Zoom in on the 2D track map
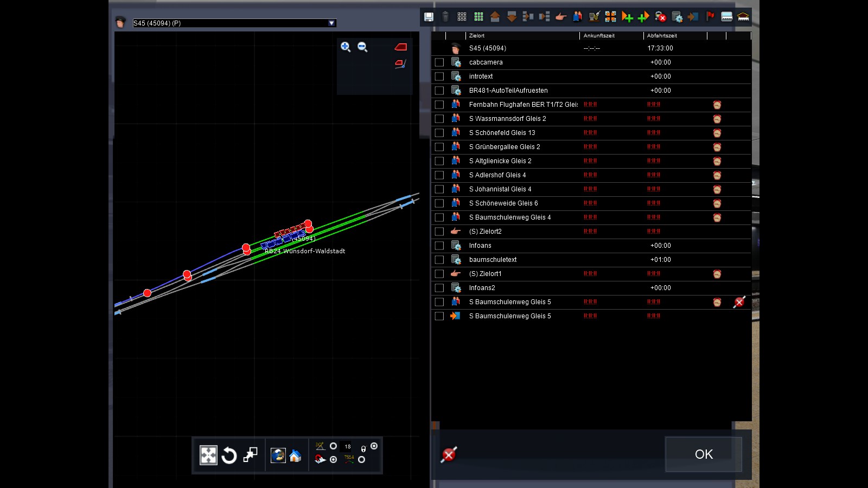Image resolution: width=868 pixels, height=488 pixels. click(x=346, y=47)
